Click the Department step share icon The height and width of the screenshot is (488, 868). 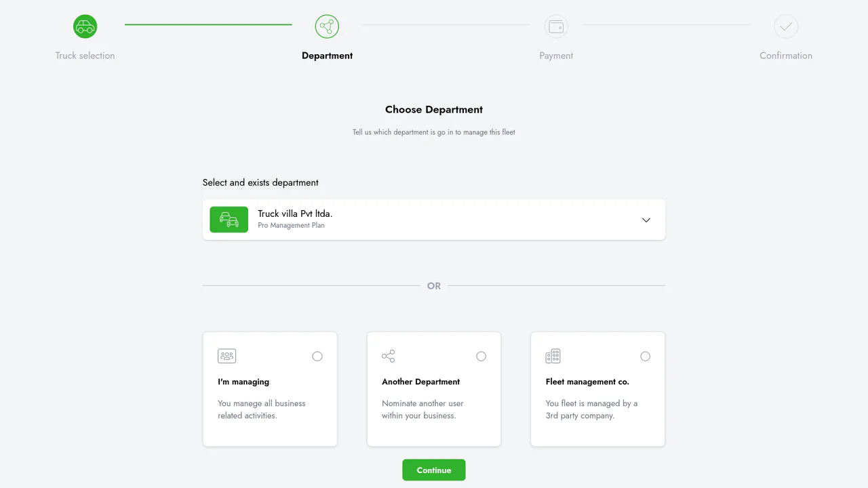coord(327,26)
